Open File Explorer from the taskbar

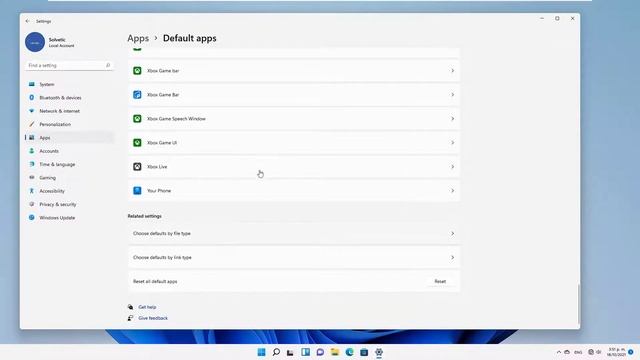[x=335, y=352]
